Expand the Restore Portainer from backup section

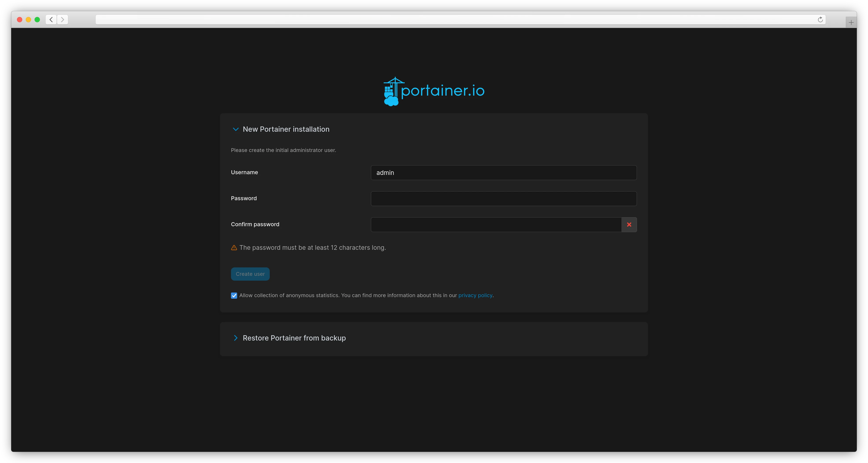(294, 338)
